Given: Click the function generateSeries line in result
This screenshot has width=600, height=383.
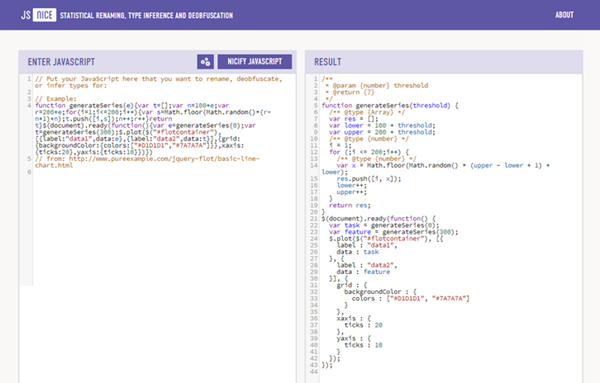Looking at the screenshot, I should tap(390, 105).
